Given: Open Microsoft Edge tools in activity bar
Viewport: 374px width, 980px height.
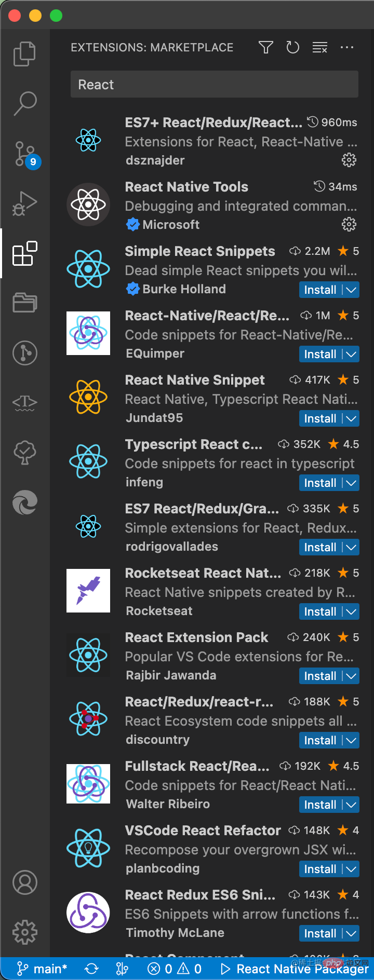Looking at the screenshot, I should click(24, 502).
